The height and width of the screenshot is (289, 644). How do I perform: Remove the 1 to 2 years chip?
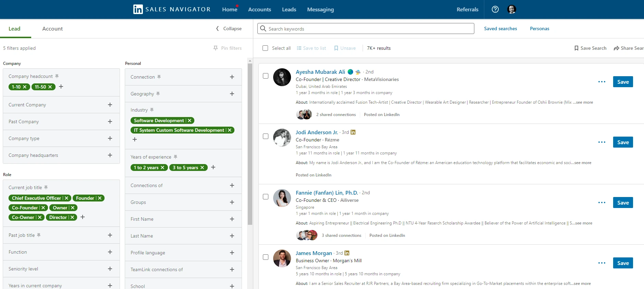pyautogui.click(x=162, y=167)
